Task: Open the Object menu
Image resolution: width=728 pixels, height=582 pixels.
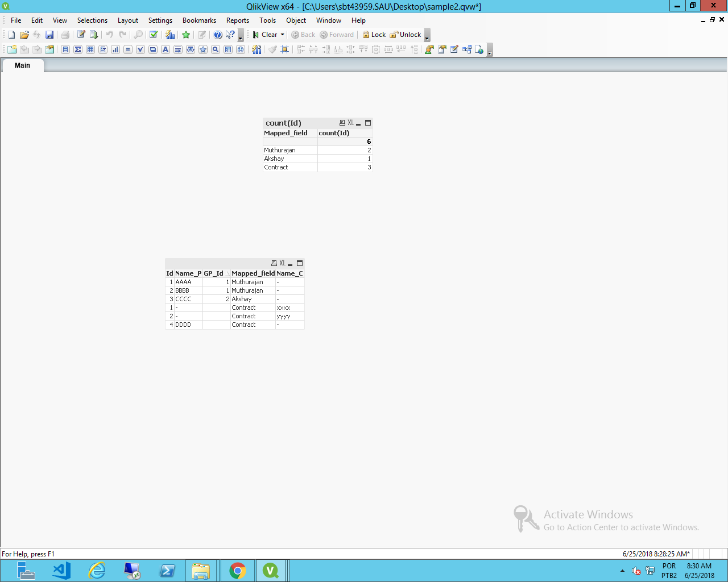Action: [296, 20]
